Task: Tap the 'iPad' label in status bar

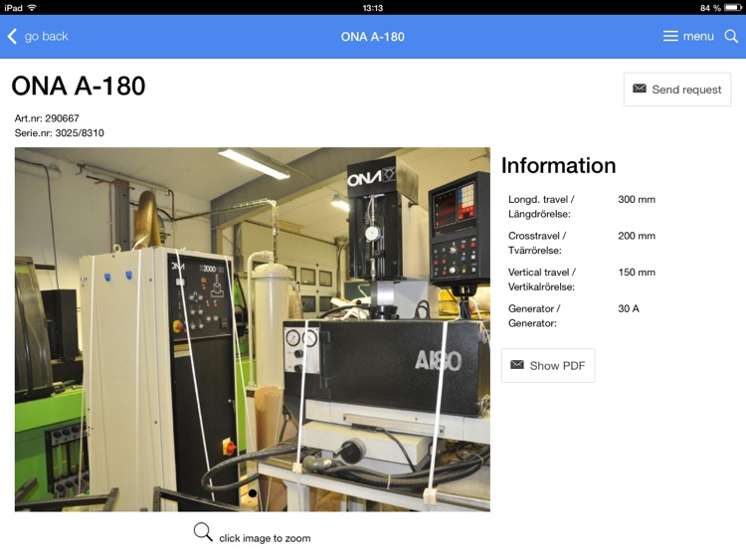Action: point(13,8)
